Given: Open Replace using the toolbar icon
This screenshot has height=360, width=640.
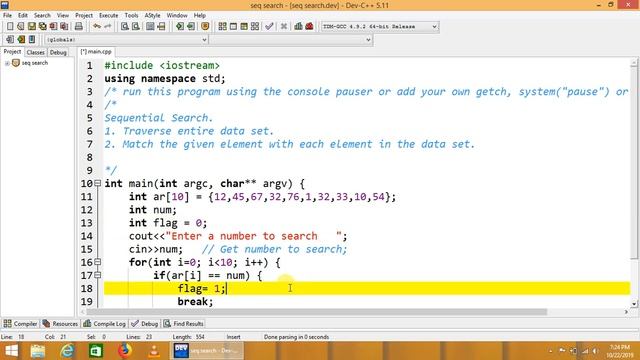Looking at the screenshot, I should (136, 27).
